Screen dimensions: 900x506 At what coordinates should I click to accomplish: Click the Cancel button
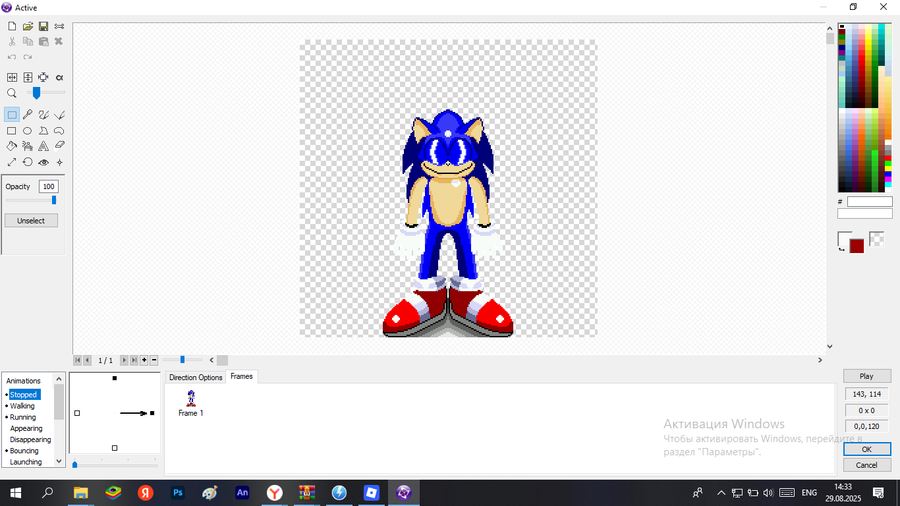point(867,465)
